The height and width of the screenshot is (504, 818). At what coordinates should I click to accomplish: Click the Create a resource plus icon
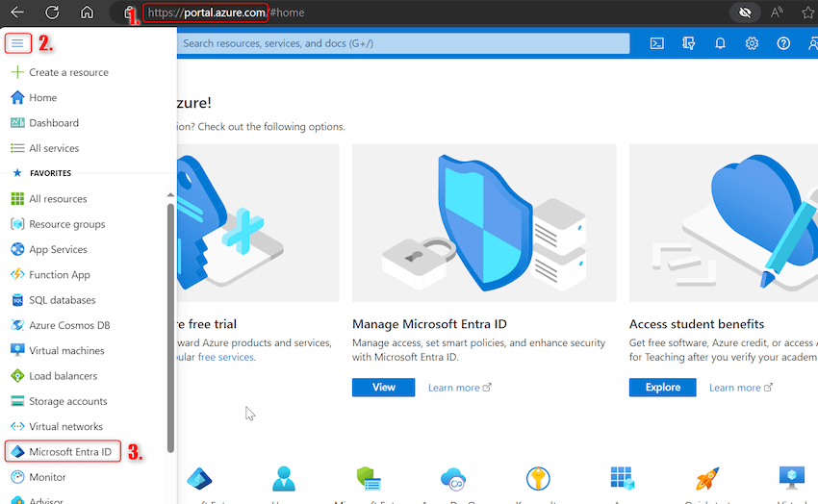click(x=17, y=72)
